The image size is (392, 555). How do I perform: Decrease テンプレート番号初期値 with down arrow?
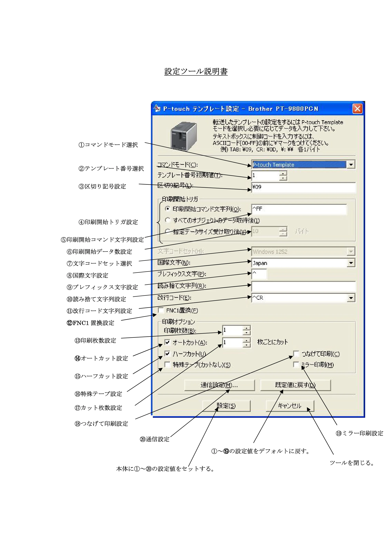click(x=283, y=178)
